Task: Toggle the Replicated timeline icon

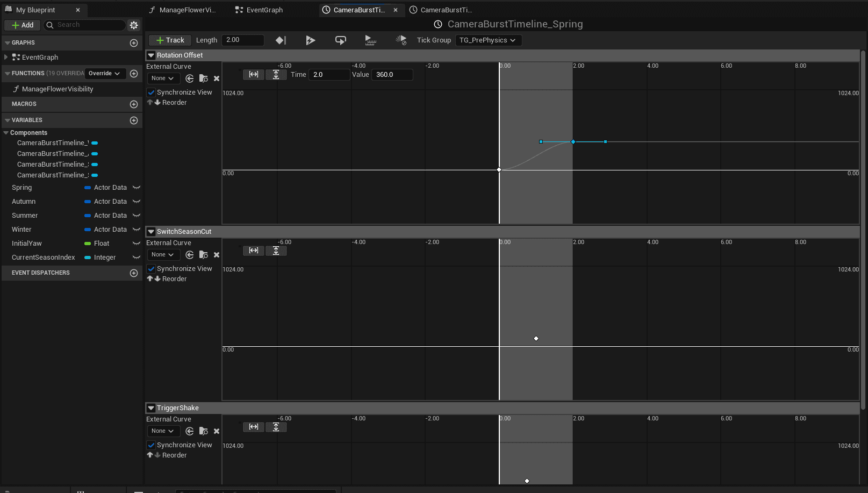Action: tap(371, 40)
